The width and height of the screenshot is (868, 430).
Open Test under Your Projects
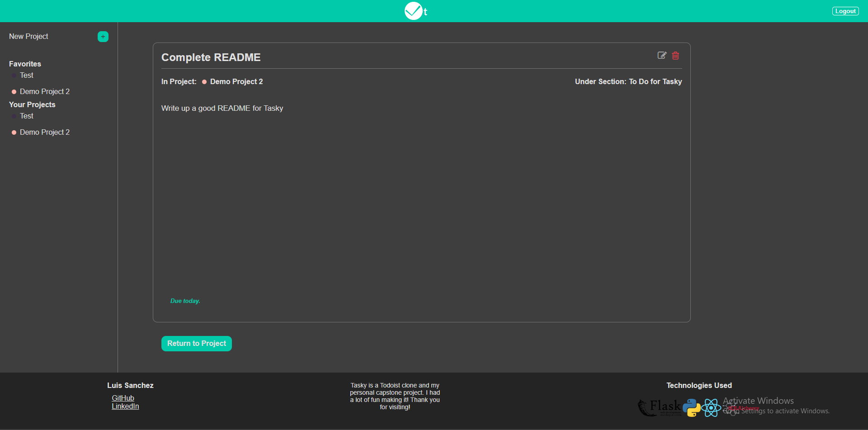pos(26,116)
